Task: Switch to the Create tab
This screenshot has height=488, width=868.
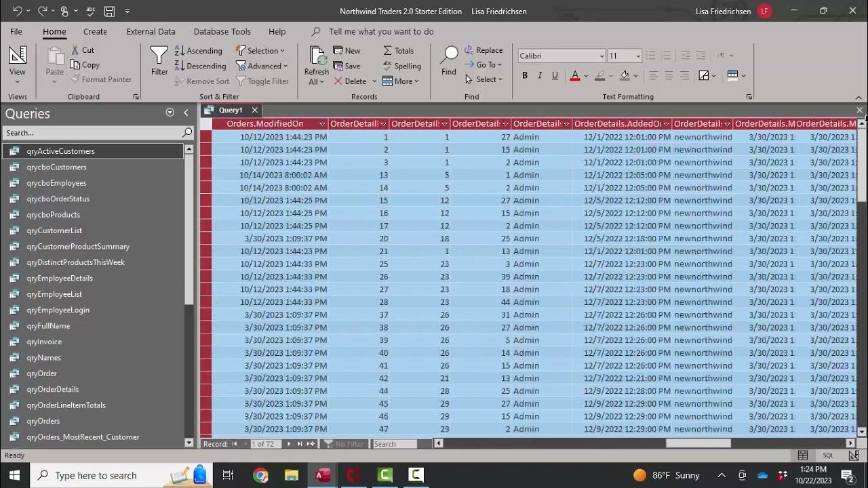Action: click(95, 31)
